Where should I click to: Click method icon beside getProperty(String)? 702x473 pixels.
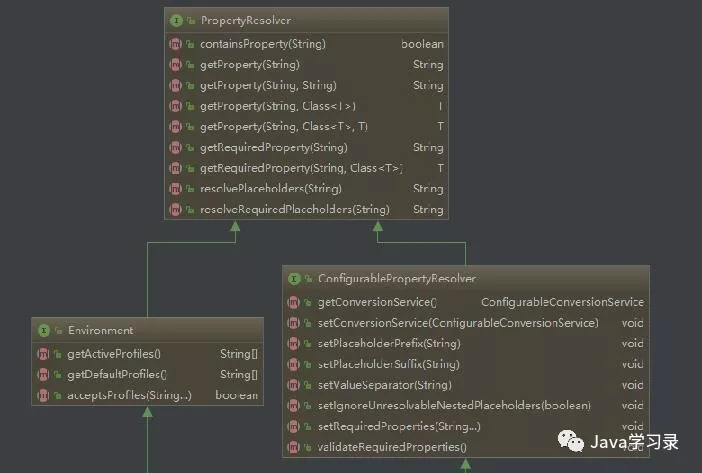pyautogui.click(x=175, y=64)
